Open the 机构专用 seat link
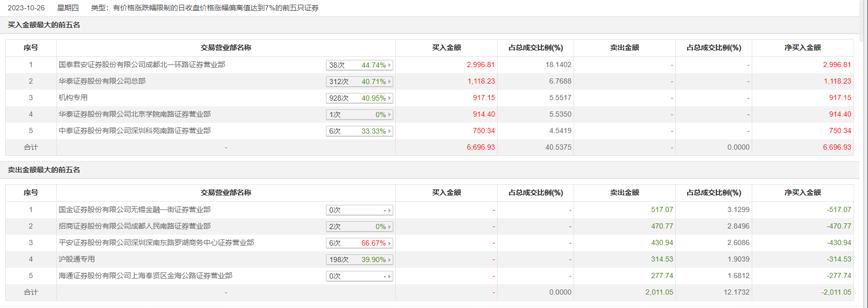Viewport: 868px width, 308px height. point(73,98)
